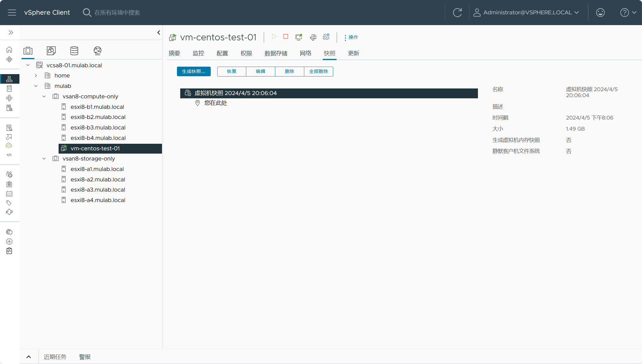Open Administration gears sidebar icon

(x=9, y=175)
